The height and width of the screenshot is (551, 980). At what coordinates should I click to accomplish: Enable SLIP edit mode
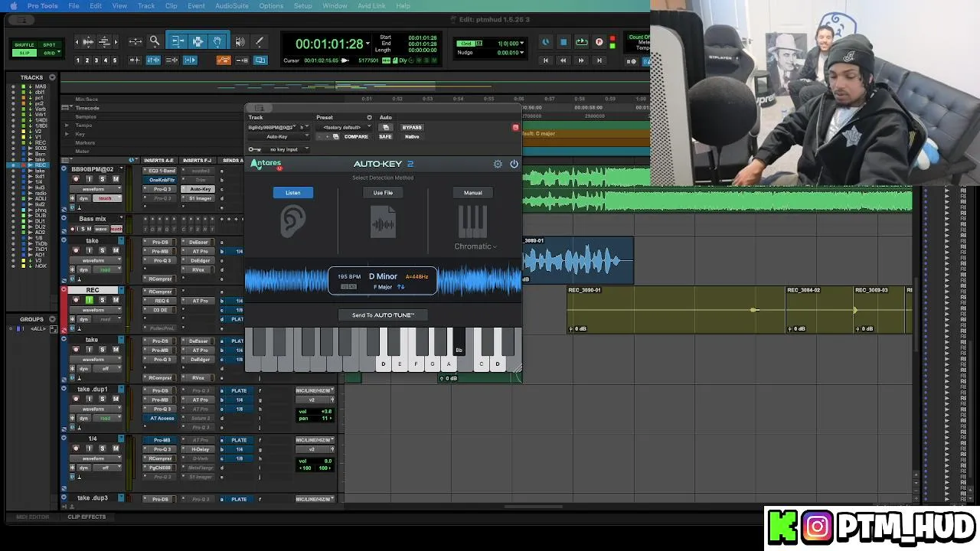click(x=25, y=53)
